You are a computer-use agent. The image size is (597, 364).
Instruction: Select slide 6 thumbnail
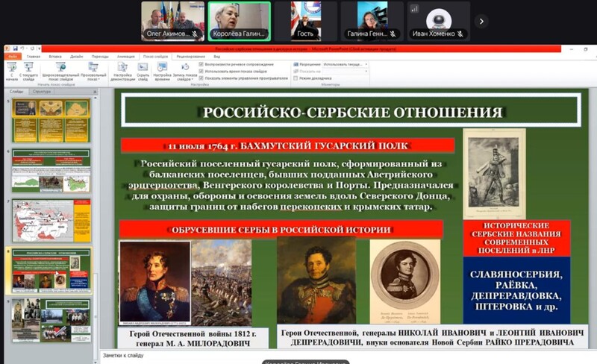(x=51, y=171)
